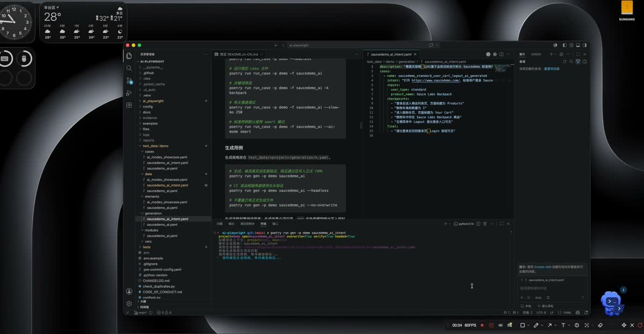The width and height of the screenshot is (644, 334).
Task: Switch to README.zh-CN.md preview tab
Action: point(238,55)
